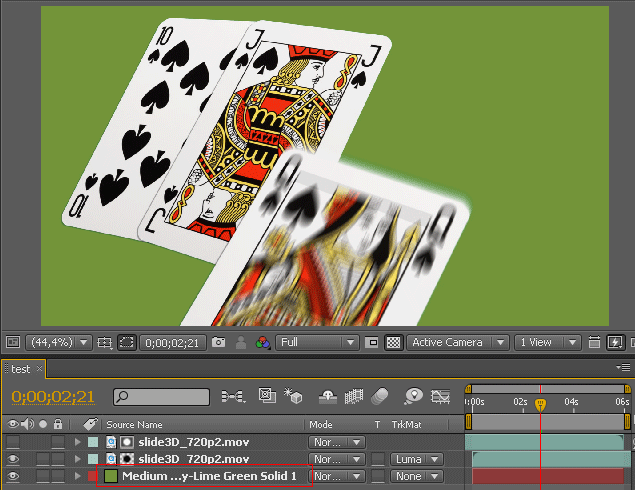Expand the first slide3D_720p2.mov layer
The image size is (635, 490).
click(x=77, y=442)
